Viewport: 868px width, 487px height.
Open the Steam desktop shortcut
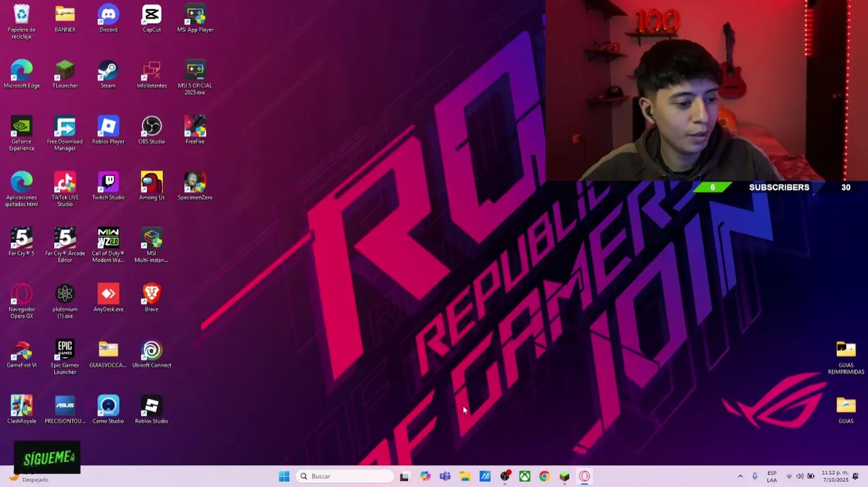(x=108, y=74)
